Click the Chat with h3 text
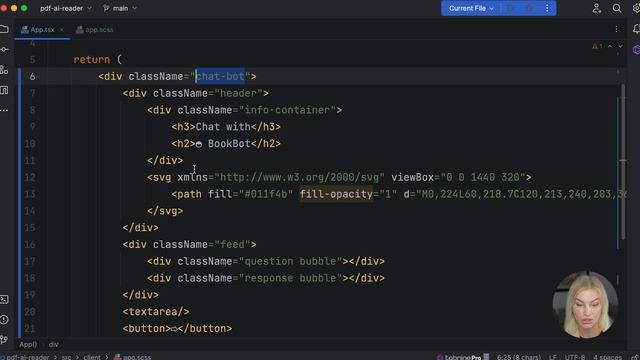The image size is (640, 360). tap(223, 127)
